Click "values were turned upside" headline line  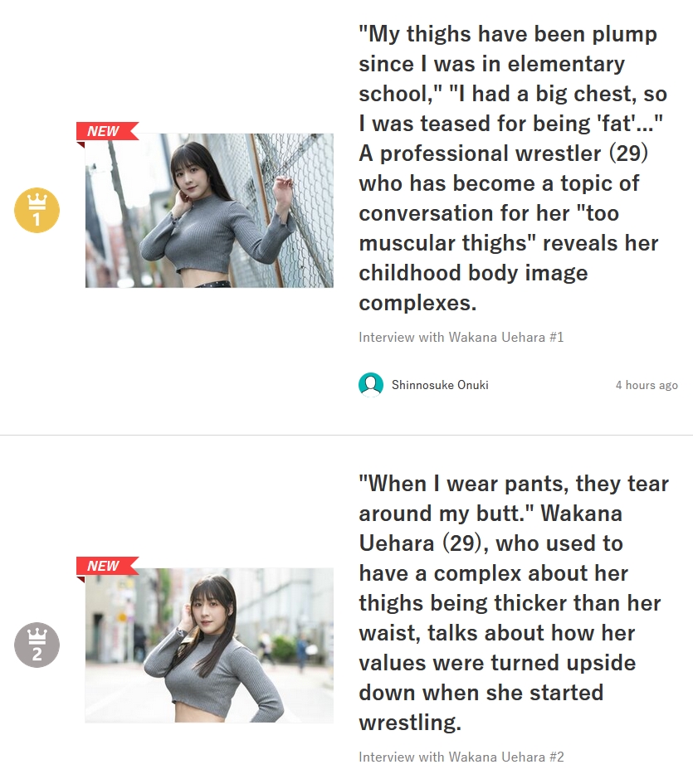click(x=497, y=663)
